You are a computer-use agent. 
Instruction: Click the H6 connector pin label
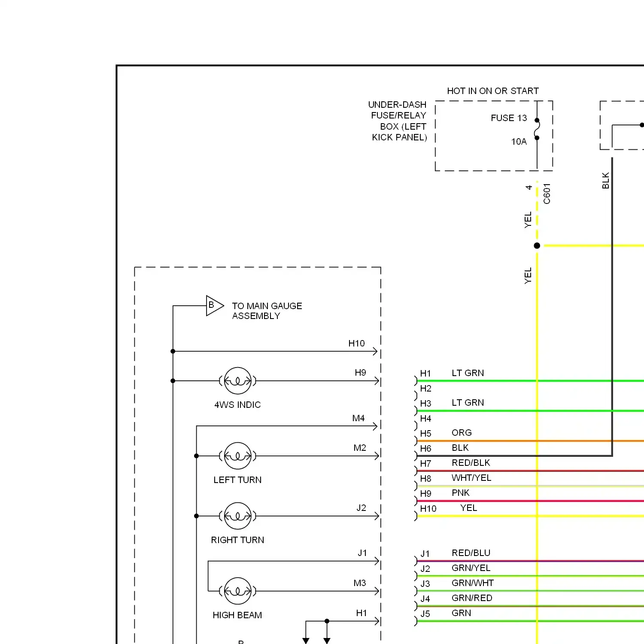tap(425, 449)
